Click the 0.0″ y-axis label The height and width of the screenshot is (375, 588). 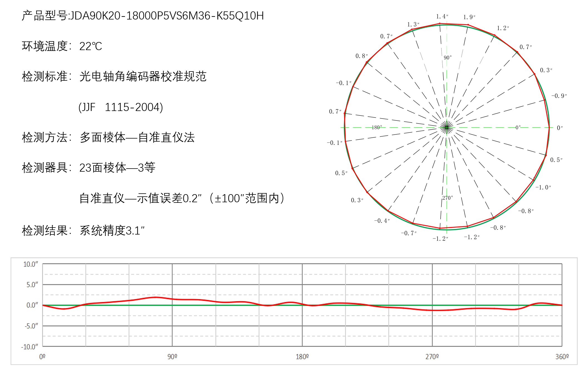[32, 305]
